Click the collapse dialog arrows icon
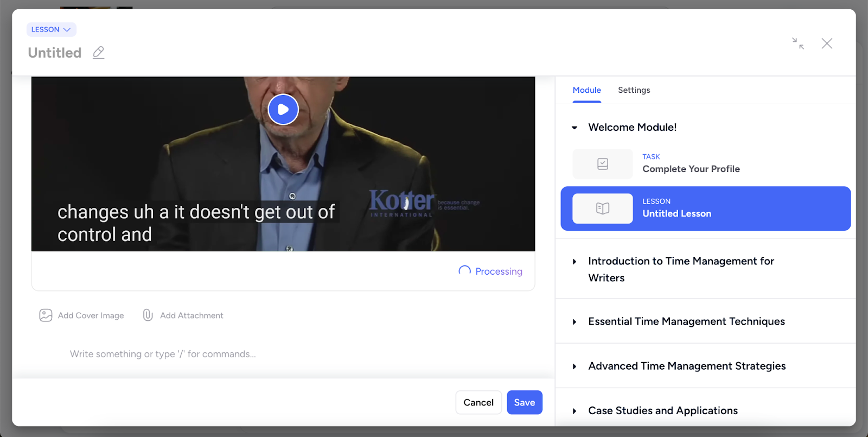 797,43
